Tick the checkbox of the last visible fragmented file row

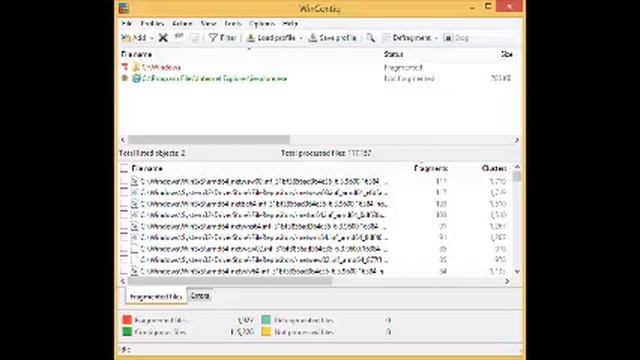pyautogui.click(x=124, y=271)
